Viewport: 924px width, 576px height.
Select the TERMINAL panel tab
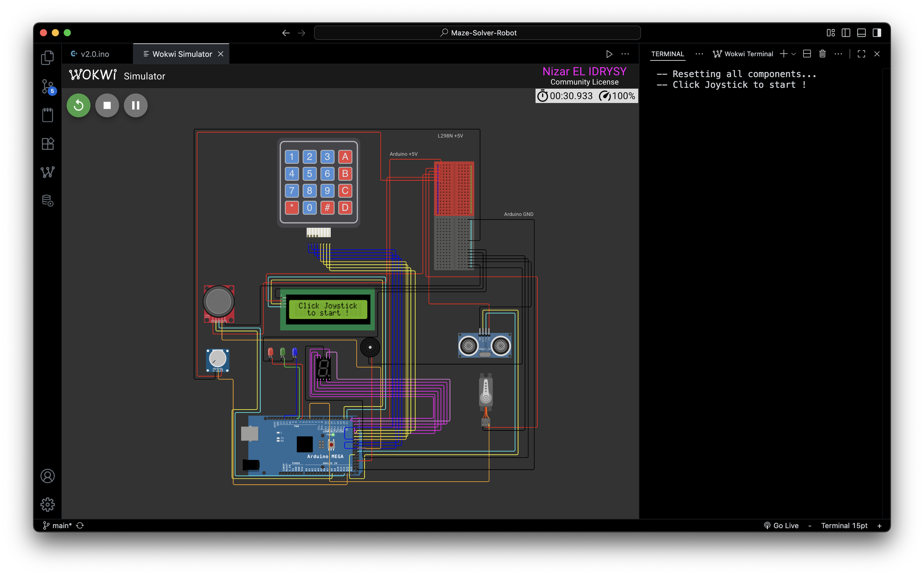pyautogui.click(x=668, y=54)
